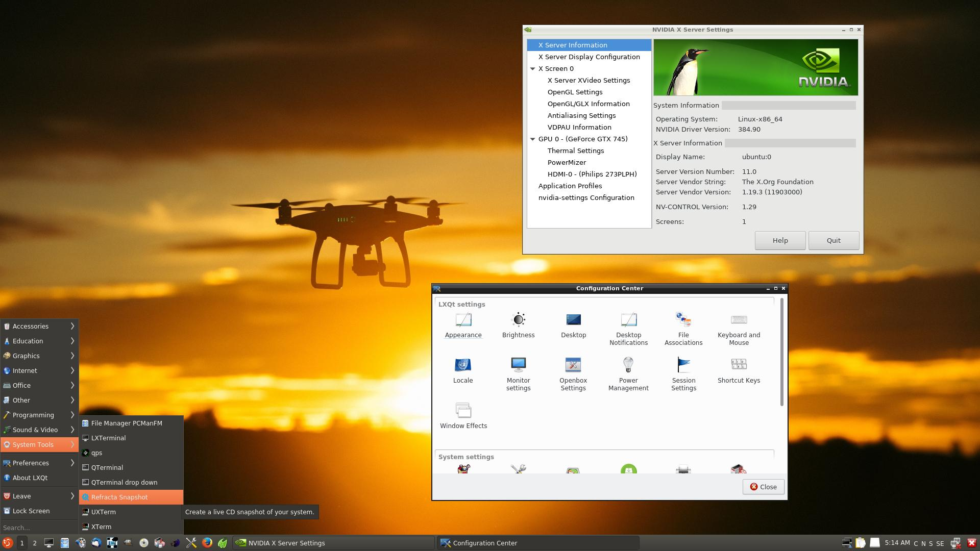Viewport: 980px width, 551px height.
Task: Open Appearance settings in Configuration Center
Action: point(463,325)
